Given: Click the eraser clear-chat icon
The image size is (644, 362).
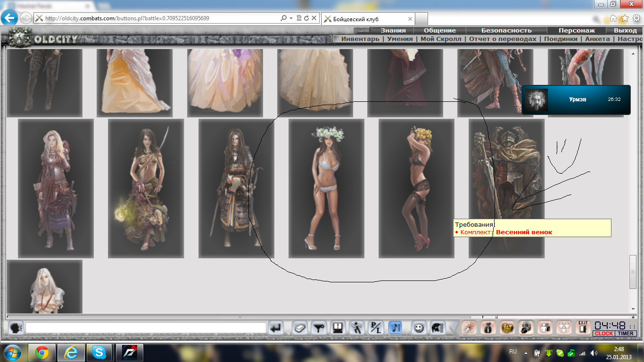Looking at the screenshot, I should [300, 328].
